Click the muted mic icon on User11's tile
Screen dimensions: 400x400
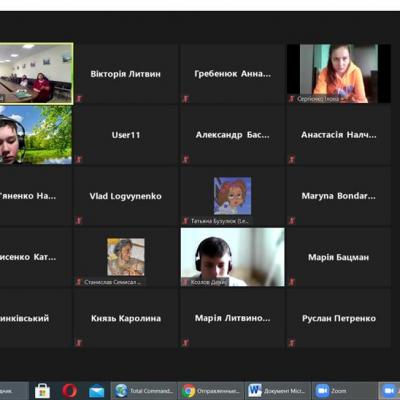[79, 159]
